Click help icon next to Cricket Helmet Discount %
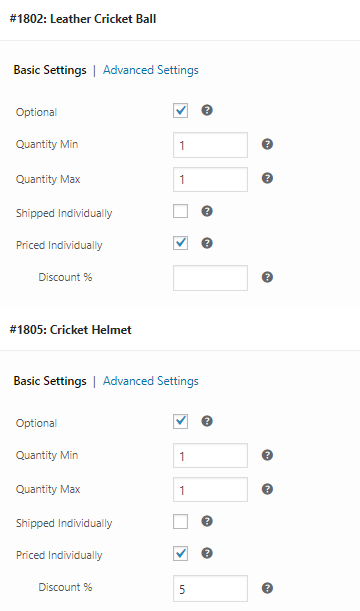The width and height of the screenshot is (360, 611). click(x=267, y=588)
